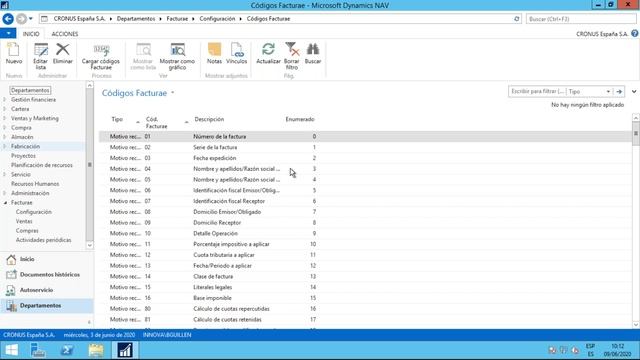Launch PowerShell from taskbar

[x=67, y=350]
